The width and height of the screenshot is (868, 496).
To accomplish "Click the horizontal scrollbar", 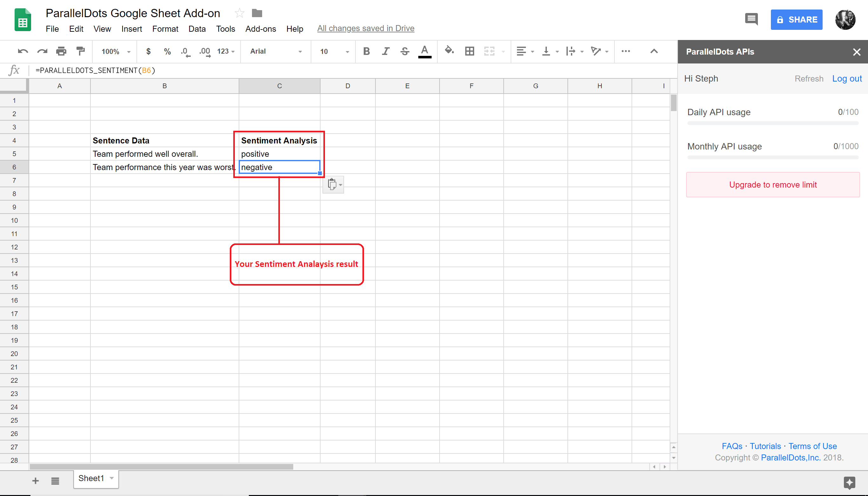I will click(x=162, y=467).
